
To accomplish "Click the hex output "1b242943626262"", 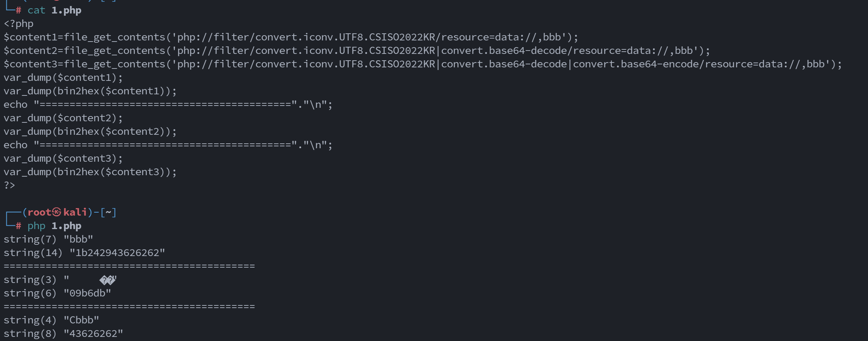I will [117, 253].
